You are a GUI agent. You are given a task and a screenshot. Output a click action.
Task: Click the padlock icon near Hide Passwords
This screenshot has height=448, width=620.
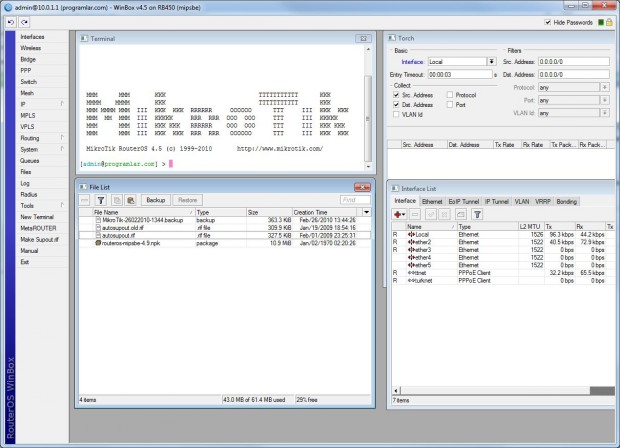(x=609, y=22)
